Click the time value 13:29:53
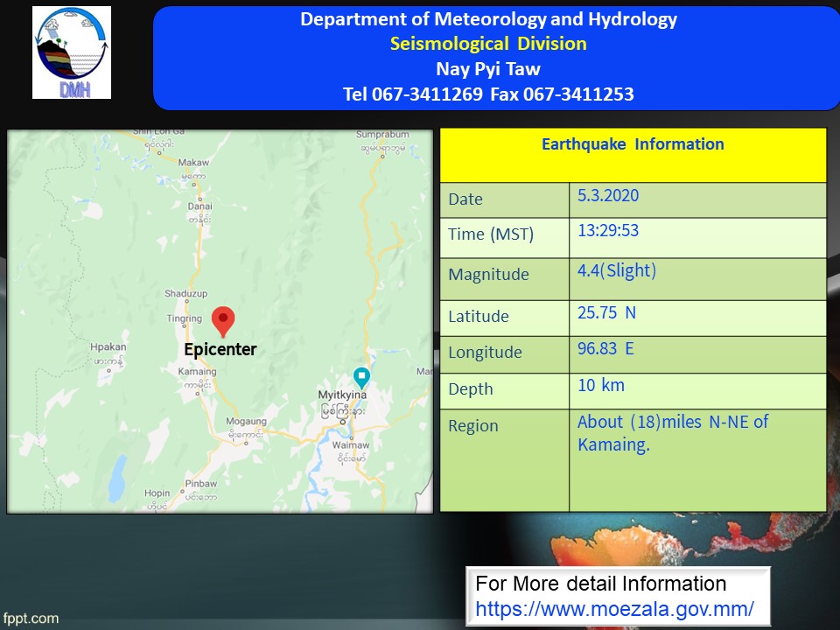 pyautogui.click(x=608, y=231)
